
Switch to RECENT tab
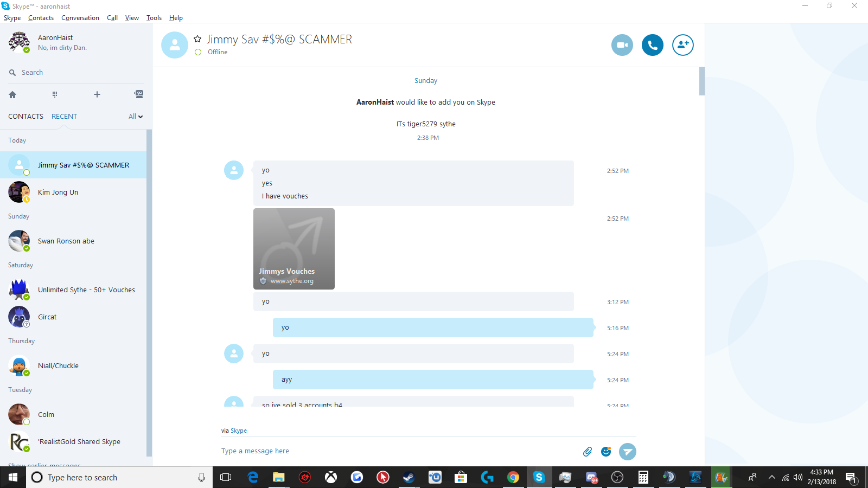pos(64,117)
